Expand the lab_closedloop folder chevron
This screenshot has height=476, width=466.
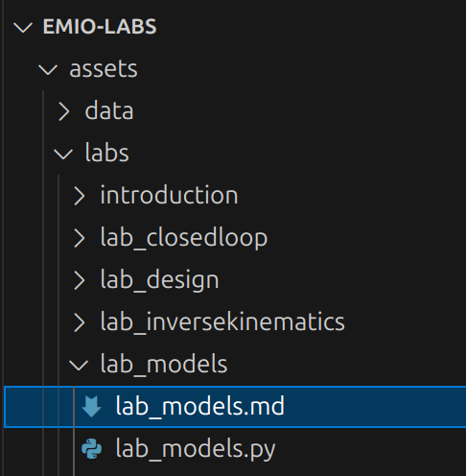click(x=80, y=238)
